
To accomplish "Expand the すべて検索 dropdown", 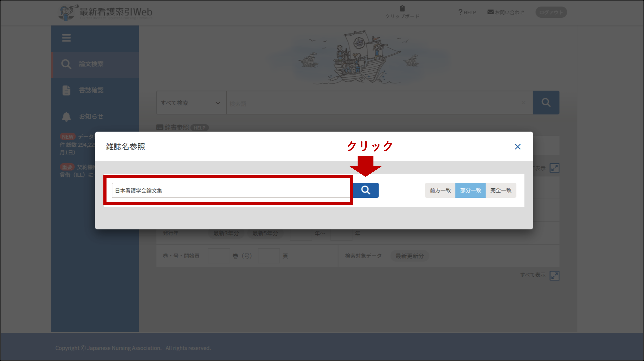I will pyautogui.click(x=191, y=103).
